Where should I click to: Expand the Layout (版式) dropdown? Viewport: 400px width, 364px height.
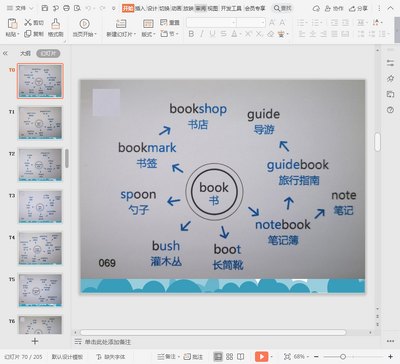(148, 34)
